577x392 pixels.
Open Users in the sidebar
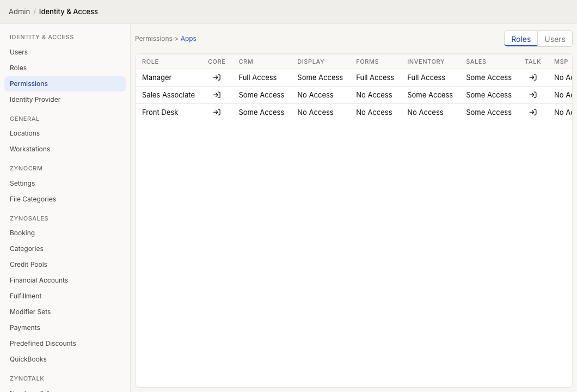coord(65,52)
